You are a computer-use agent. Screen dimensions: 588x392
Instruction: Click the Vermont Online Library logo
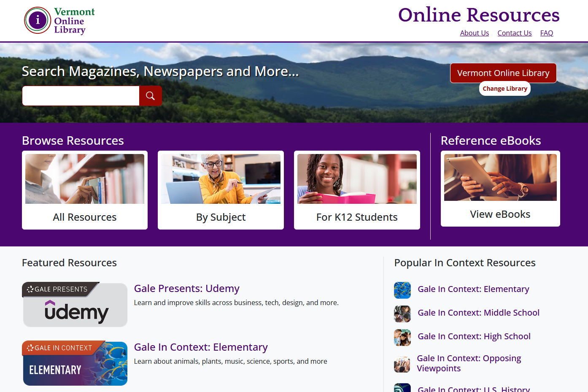tap(59, 20)
